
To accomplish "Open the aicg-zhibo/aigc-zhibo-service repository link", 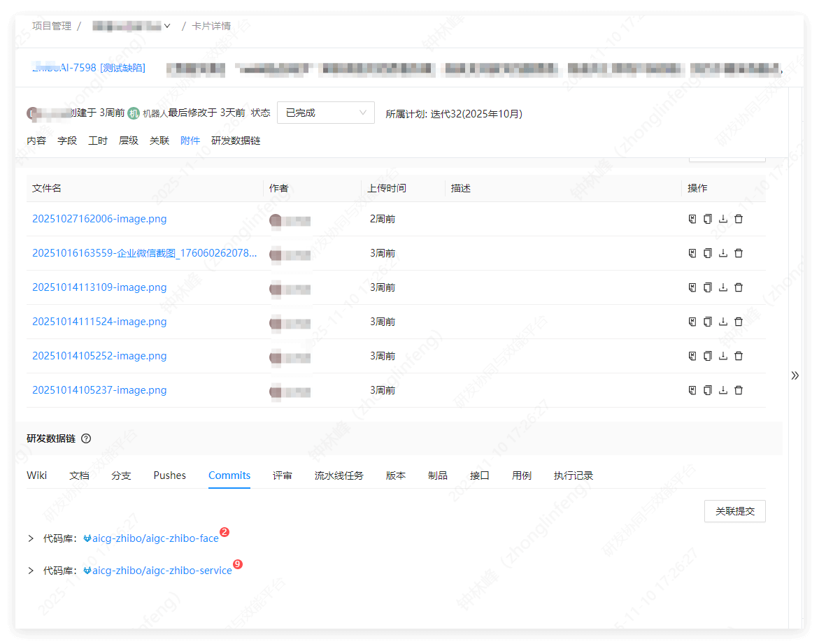I will (159, 570).
